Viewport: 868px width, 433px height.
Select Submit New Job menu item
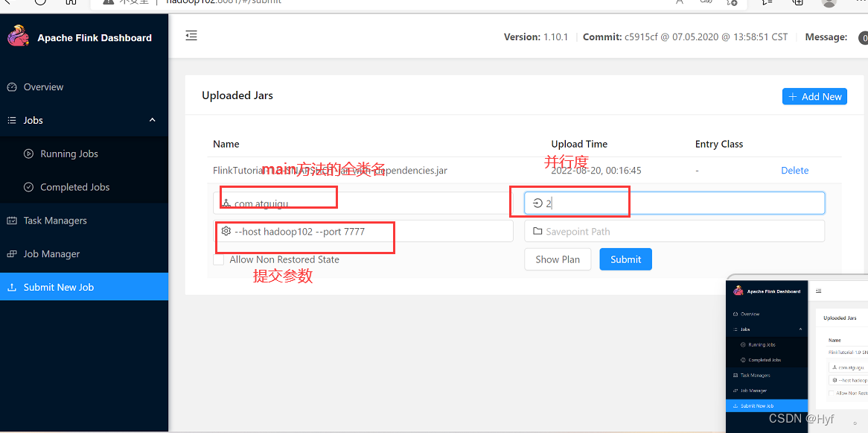[84, 287]
